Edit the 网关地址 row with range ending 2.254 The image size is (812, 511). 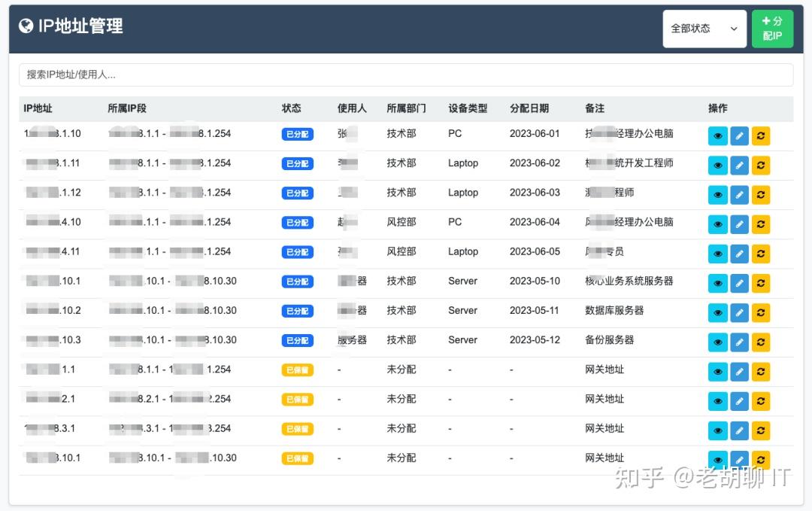[x=740, y=402]
